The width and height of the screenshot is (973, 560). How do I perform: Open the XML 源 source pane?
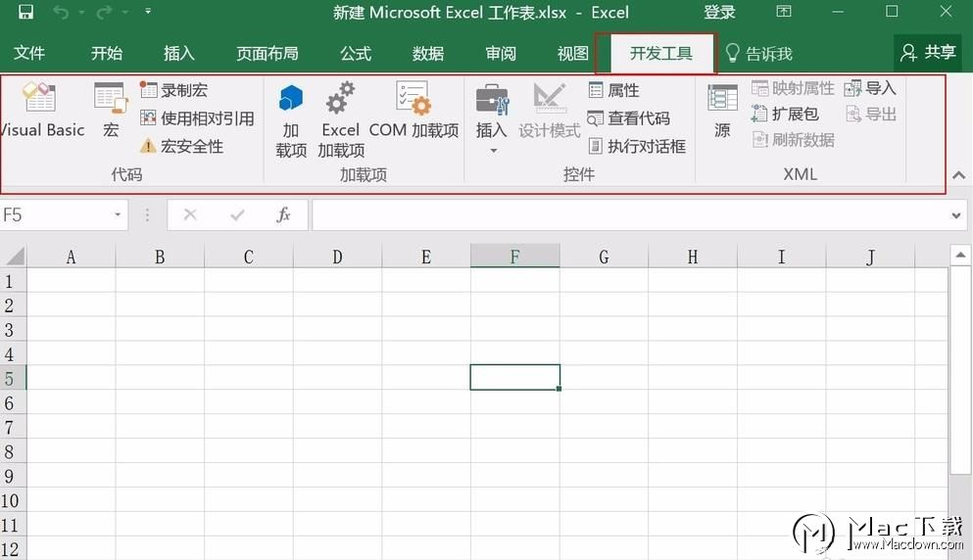[722, 111]
